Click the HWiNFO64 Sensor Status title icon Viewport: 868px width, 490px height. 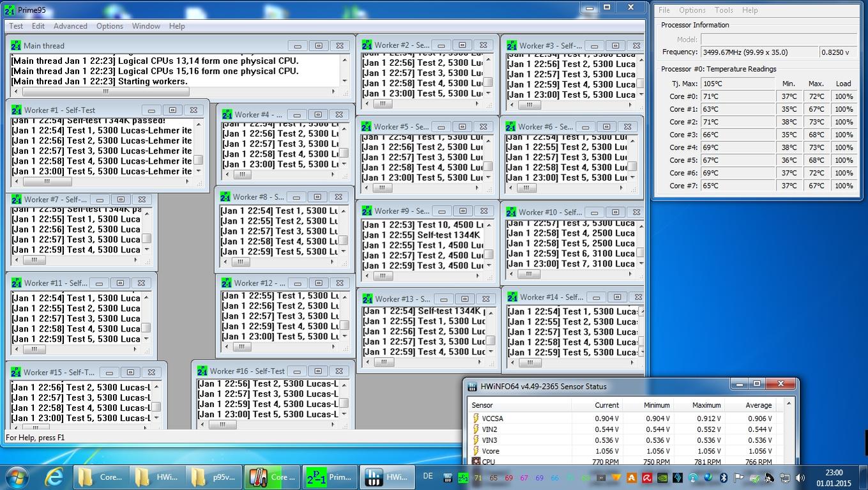(x=472, y=387)
